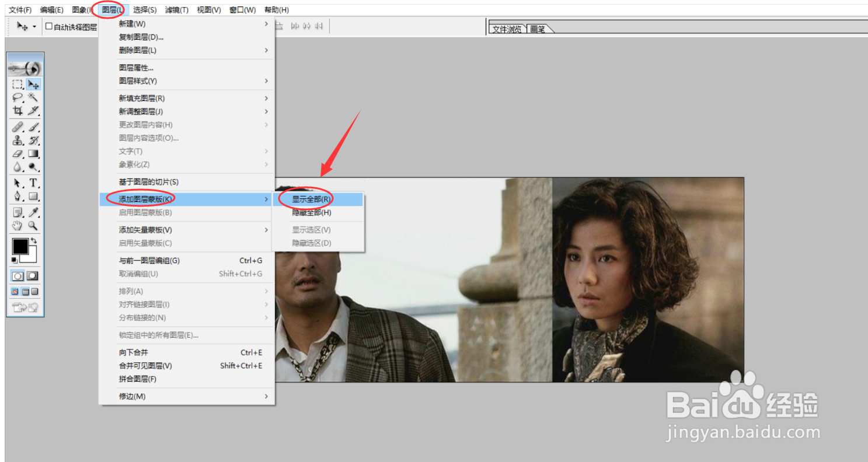Open the 窗口(W) menu
Screen dimensions: 868x462
[x=243, y=10]
